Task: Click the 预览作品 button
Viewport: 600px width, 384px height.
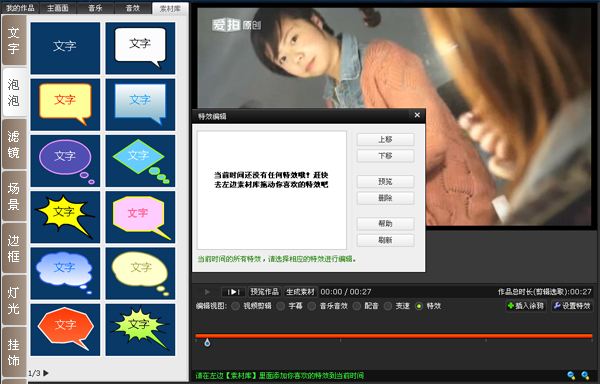Action: click(264, 292)
